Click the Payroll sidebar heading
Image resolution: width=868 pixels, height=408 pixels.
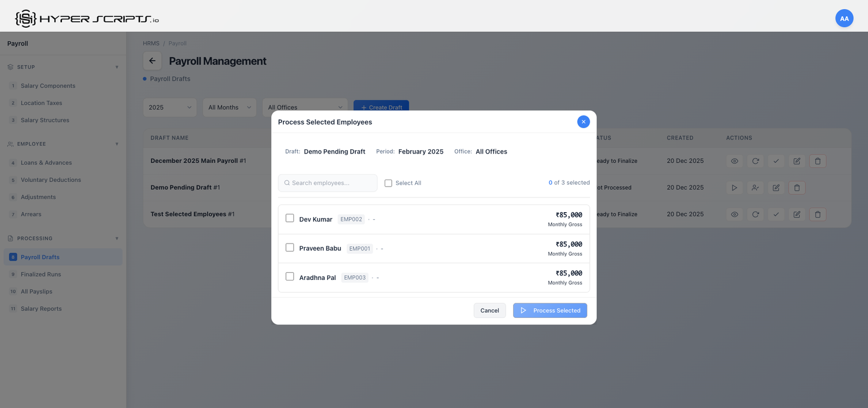tap(17, 43)
